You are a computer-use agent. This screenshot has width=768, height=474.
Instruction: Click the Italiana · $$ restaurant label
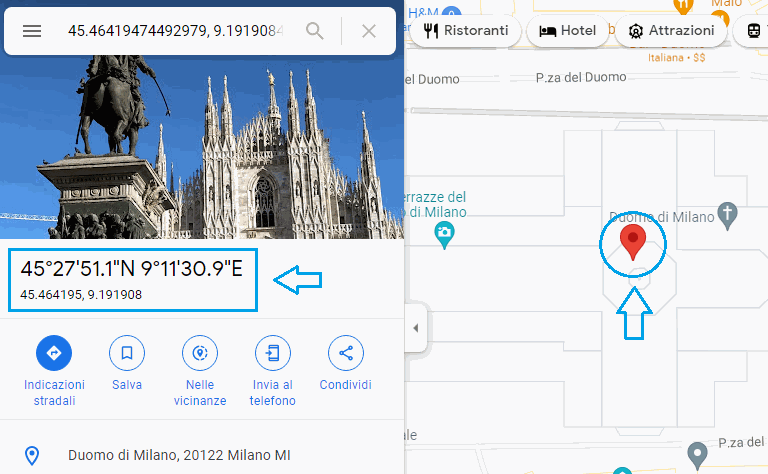click(x=676, y=58)
